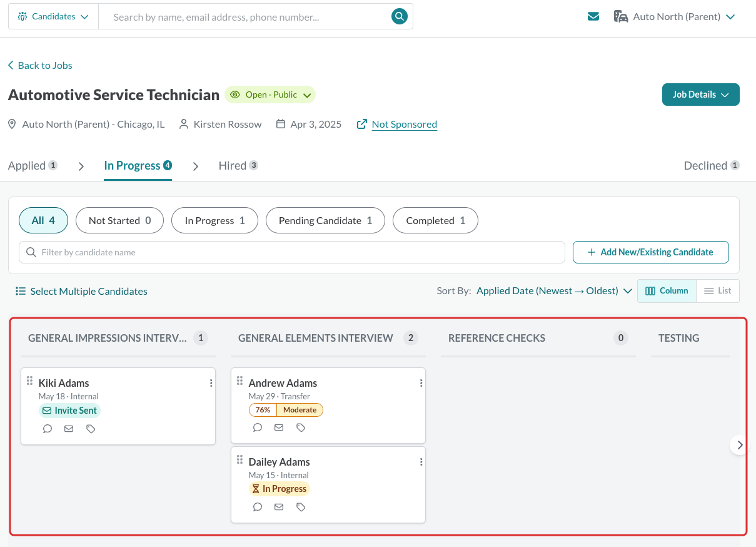The width and height of the screenshot is (756, 547).
Task: Open comments for Kiki Adams
Action: coord(48,429)
